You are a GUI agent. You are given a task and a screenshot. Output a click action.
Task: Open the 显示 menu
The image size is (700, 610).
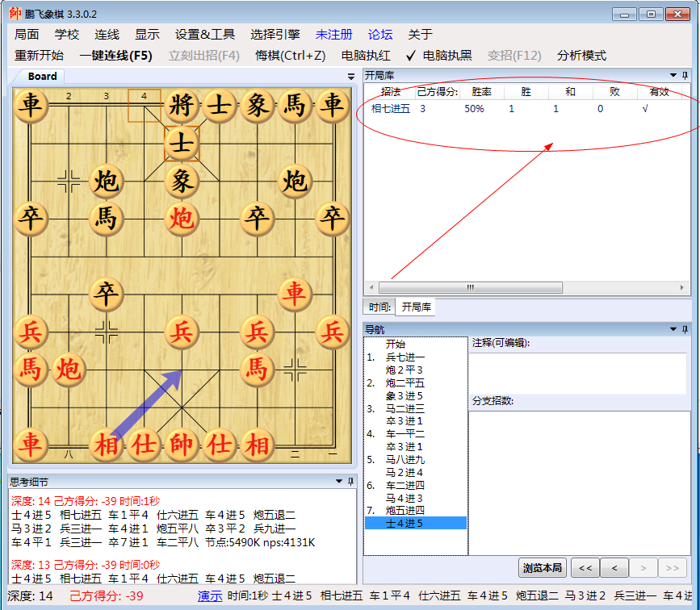click(147, 35)
